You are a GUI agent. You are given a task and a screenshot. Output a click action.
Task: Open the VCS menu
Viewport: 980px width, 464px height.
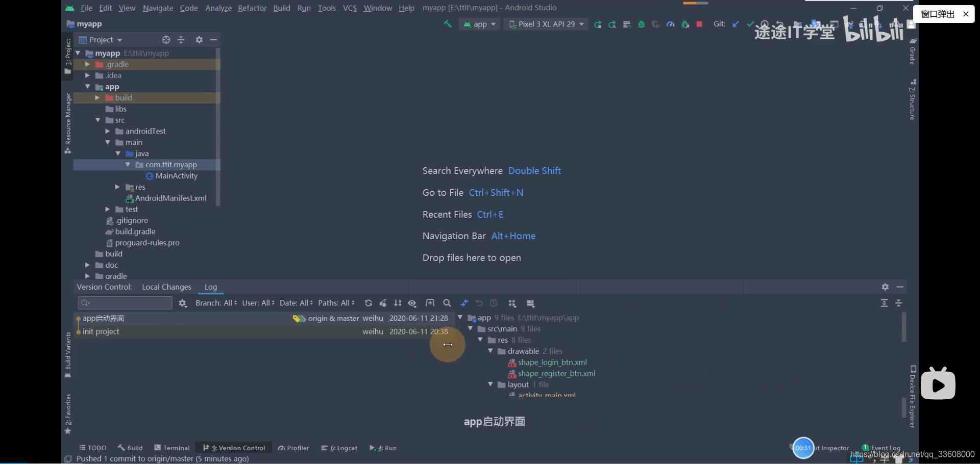pyautogui.click(x=350, y=8)
